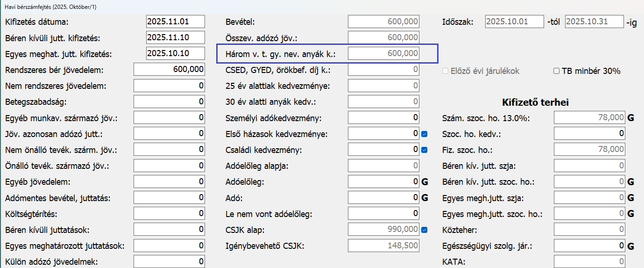
Task: Click the Személyi adókedvezmény input field
Action: point(383,118)
